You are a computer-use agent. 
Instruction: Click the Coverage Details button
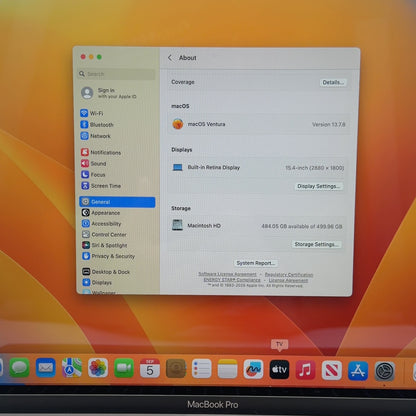click(x=333, y=82)
